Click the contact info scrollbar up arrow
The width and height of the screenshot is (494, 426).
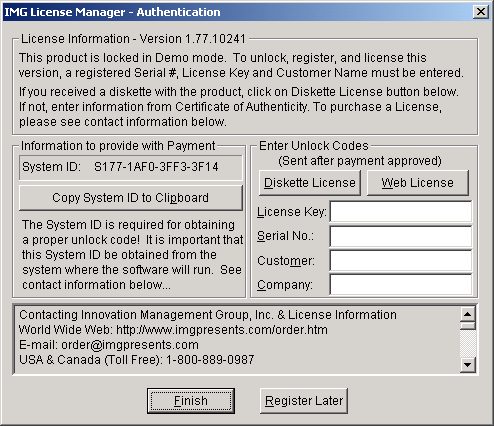click(x=468, y=314)
